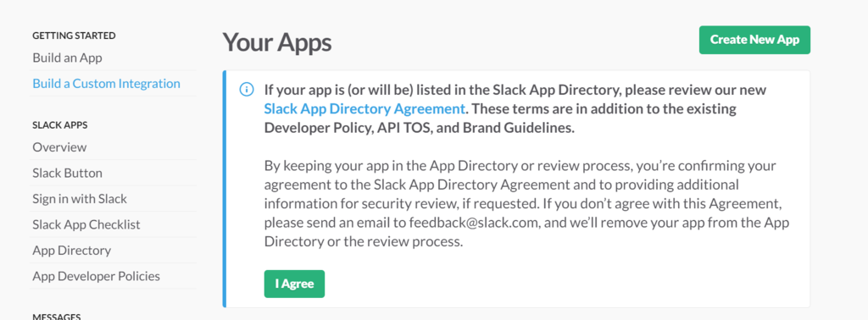
Task: Open Build an App in sidebar
Action: [68, 58]
